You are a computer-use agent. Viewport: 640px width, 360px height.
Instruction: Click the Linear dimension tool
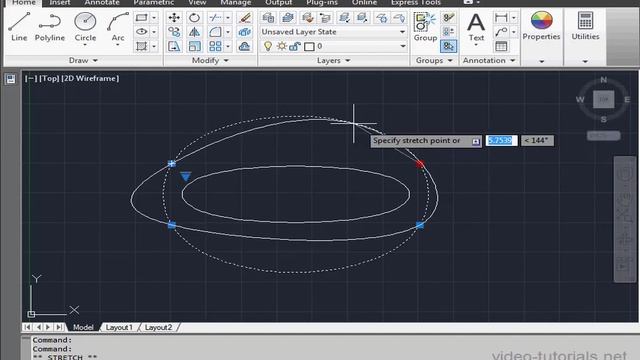[x=501, y=18]
